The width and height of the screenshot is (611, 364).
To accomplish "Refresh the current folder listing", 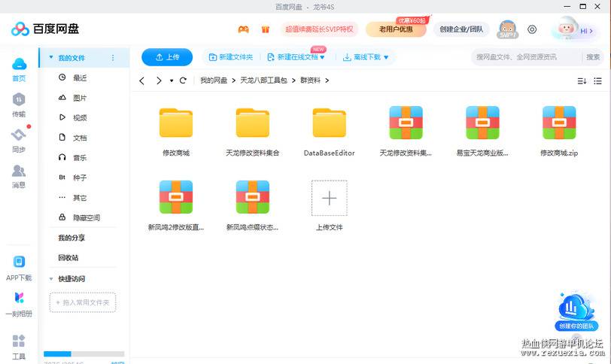I will pyautogui.click(x=183, y=80).
